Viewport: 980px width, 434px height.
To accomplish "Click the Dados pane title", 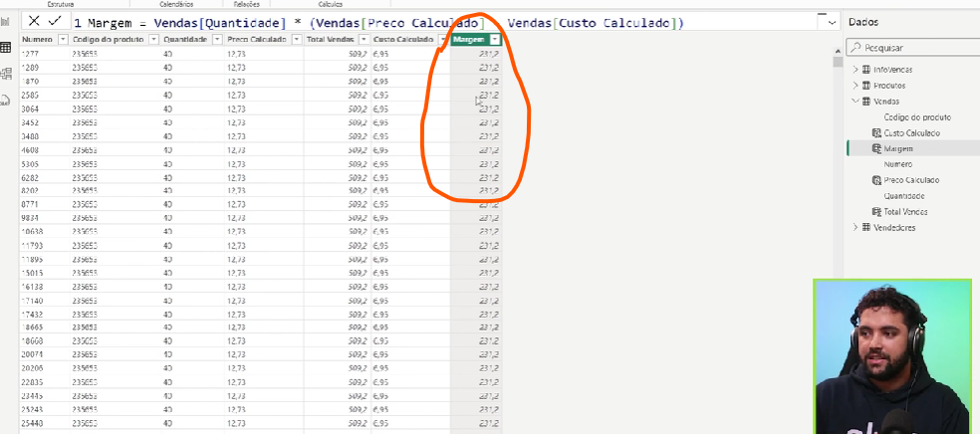I will tap(863, 22).
